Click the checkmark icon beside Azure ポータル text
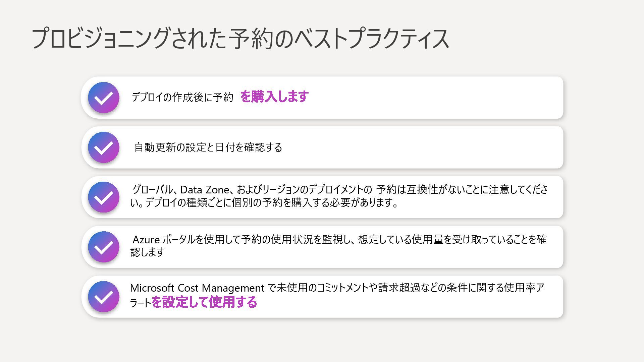644x362 pixels. [x=103, y=247]
